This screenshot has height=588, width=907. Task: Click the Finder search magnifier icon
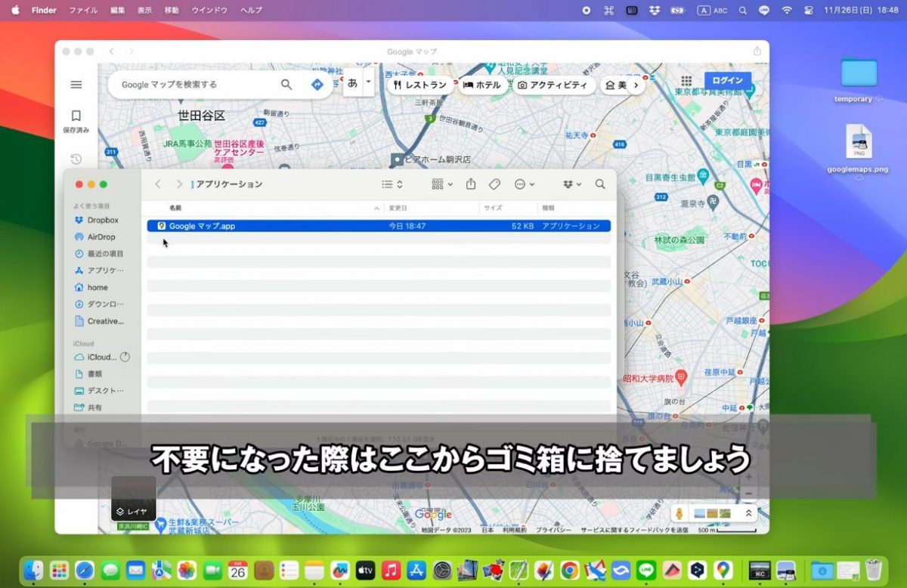600,184
